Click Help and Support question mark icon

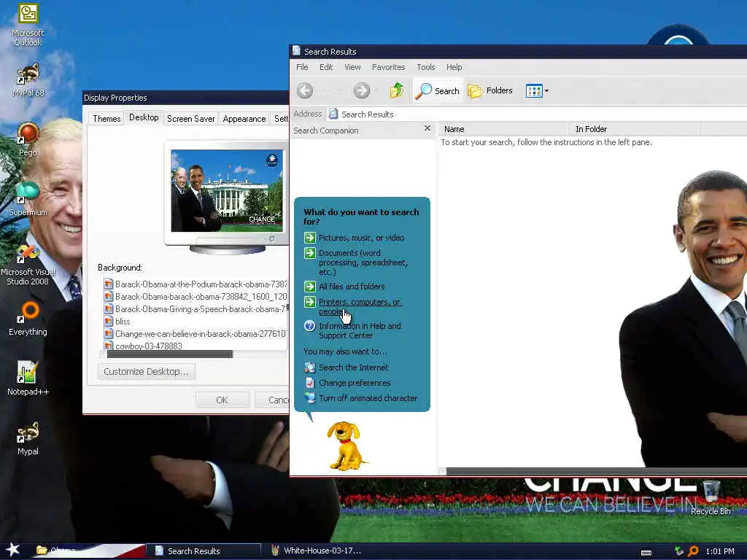point(309,326)
